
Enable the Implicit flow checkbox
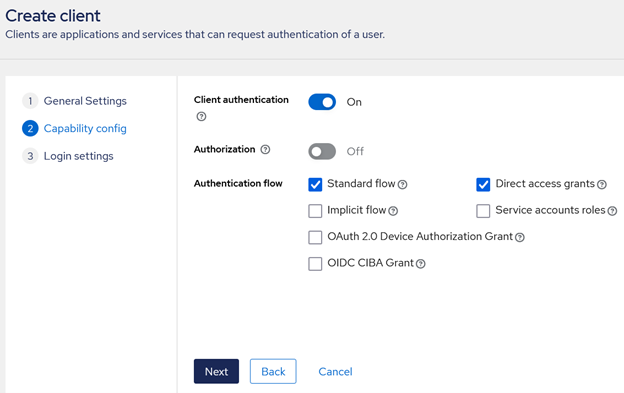315,211
